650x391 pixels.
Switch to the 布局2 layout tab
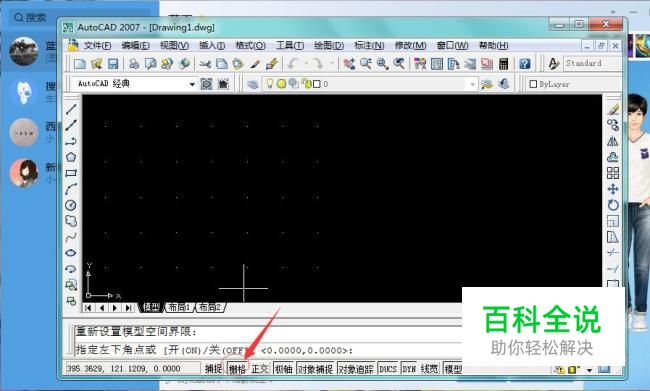(210, 307)
